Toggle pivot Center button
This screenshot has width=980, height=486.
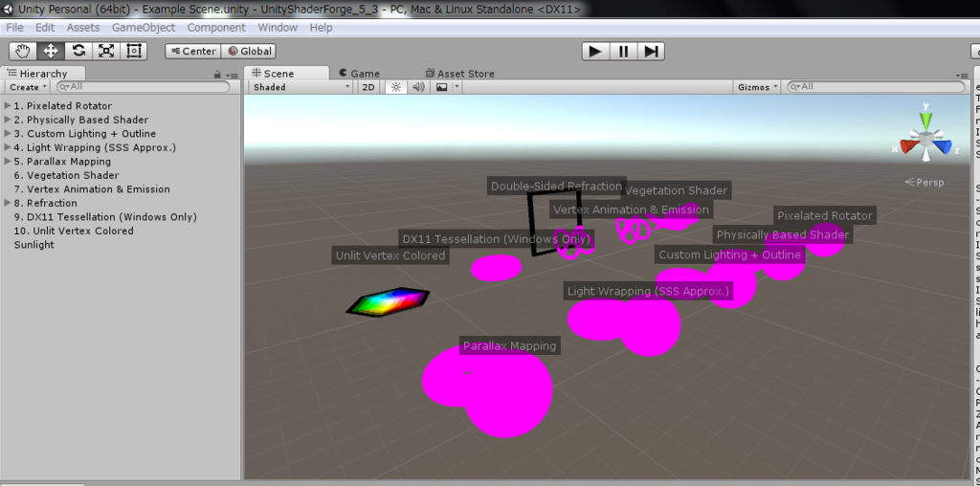(x=193, y=52)
